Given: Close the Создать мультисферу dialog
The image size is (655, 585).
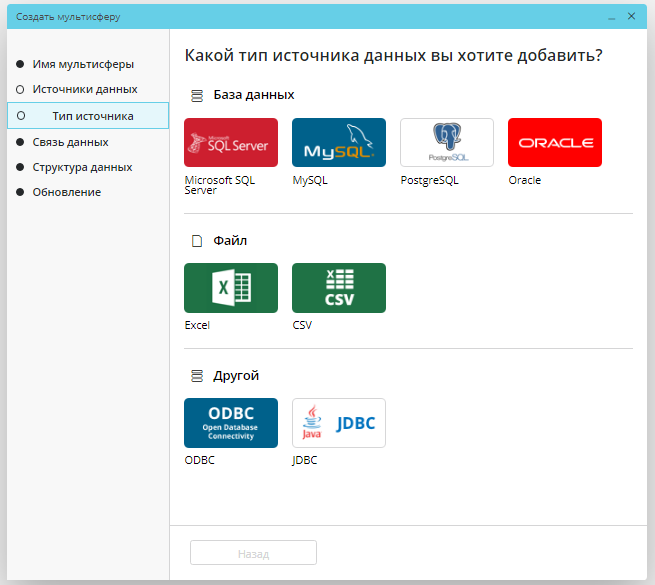Looking at the screenshot, I should [x=631, y=17].
